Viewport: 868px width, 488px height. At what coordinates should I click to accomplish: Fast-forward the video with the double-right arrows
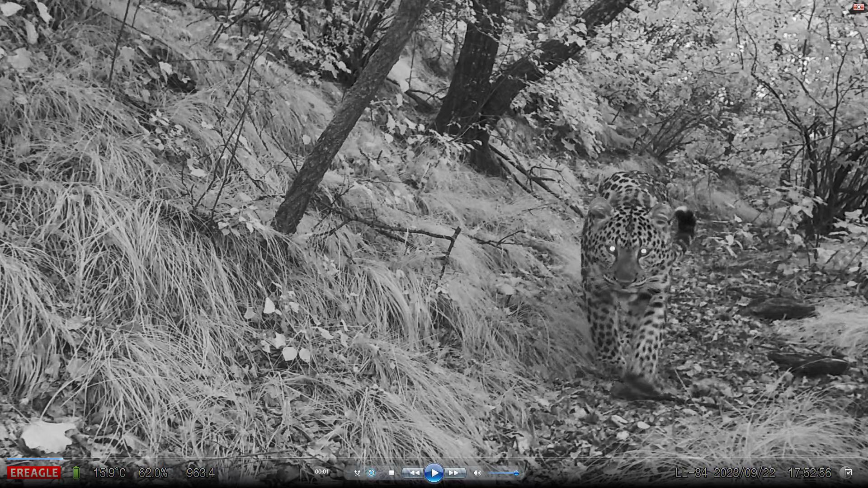[454, 473]
